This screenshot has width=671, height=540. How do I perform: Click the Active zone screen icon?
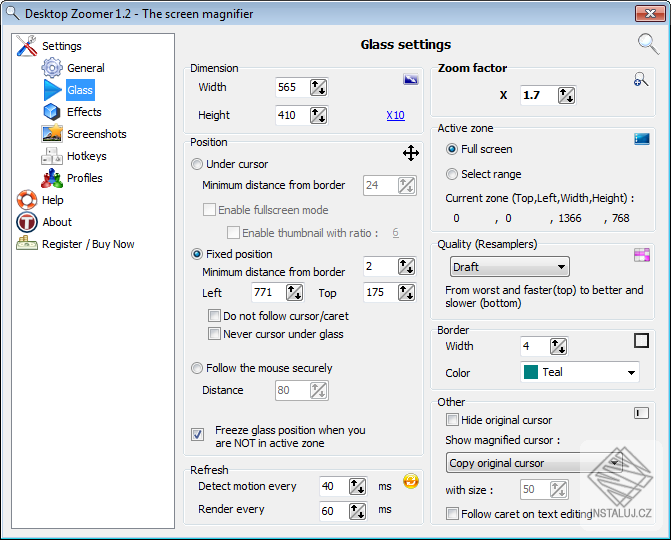pos(641,139)
